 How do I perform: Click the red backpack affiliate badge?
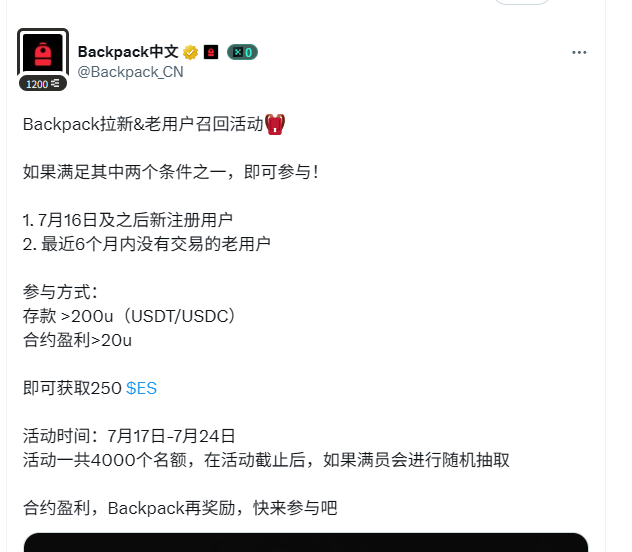click(x=211, y=52)
